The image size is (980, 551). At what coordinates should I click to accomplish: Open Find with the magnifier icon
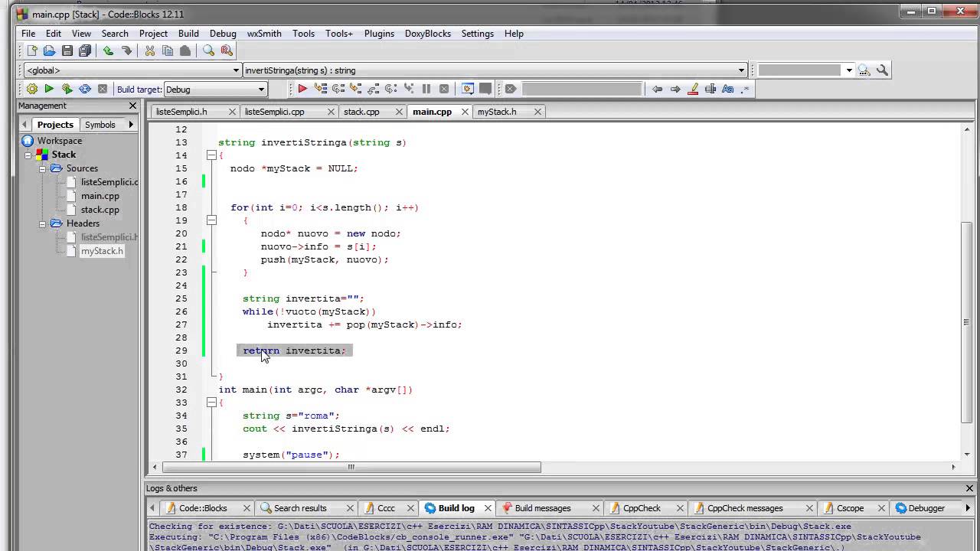pos(208,51)
